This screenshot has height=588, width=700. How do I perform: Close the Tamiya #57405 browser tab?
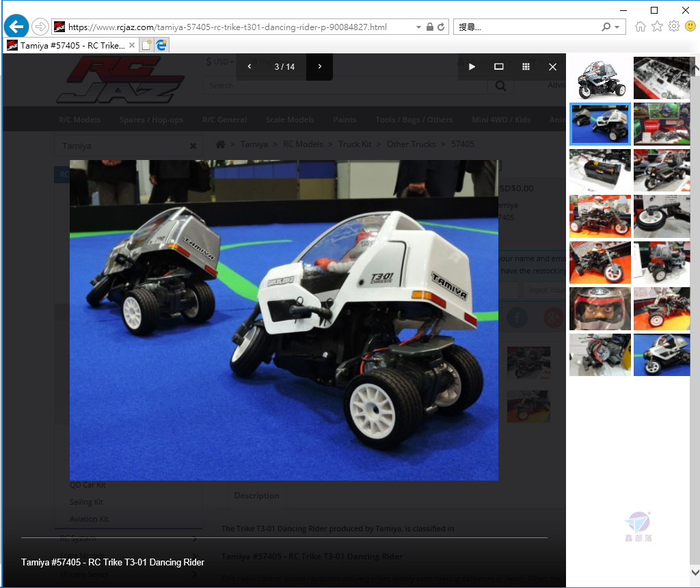tap(132, 45)
